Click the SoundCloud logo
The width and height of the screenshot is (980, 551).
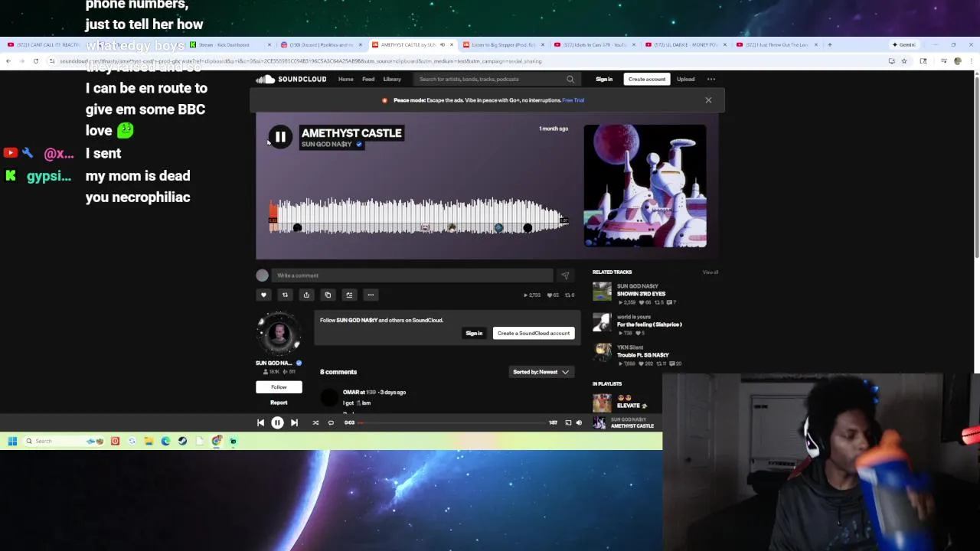291,79
